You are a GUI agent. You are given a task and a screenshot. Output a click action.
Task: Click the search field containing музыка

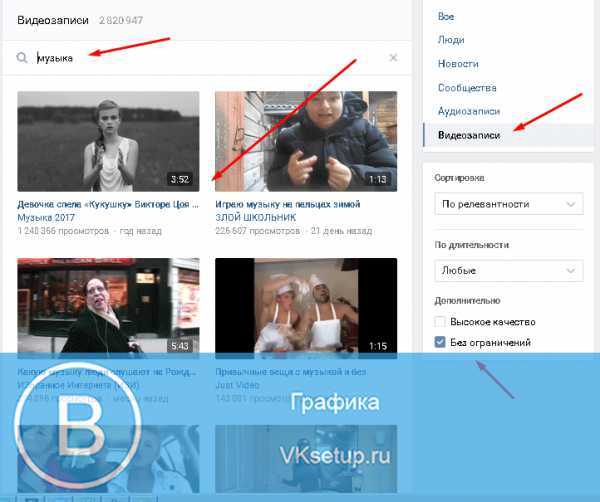point(207,58)
